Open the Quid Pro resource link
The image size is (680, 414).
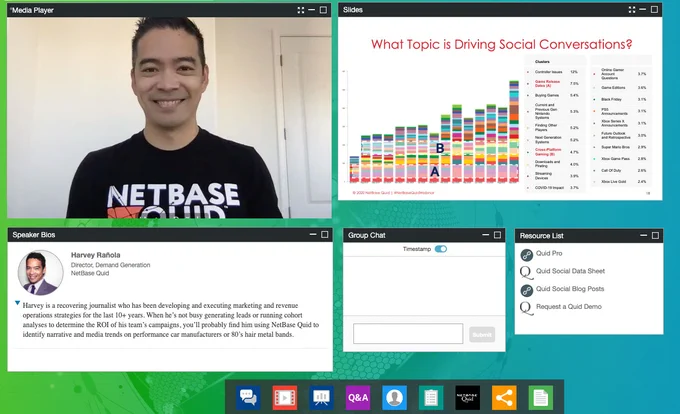tap(549, 253)
